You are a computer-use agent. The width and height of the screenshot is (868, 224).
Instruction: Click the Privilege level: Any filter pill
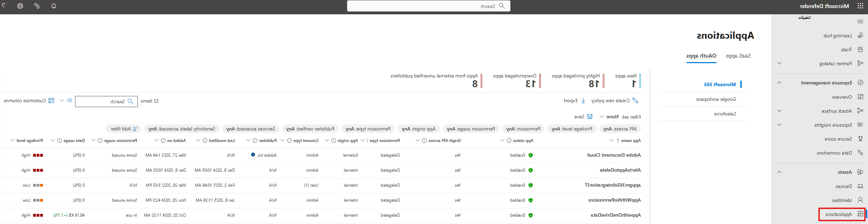click(x=572, y=129)
